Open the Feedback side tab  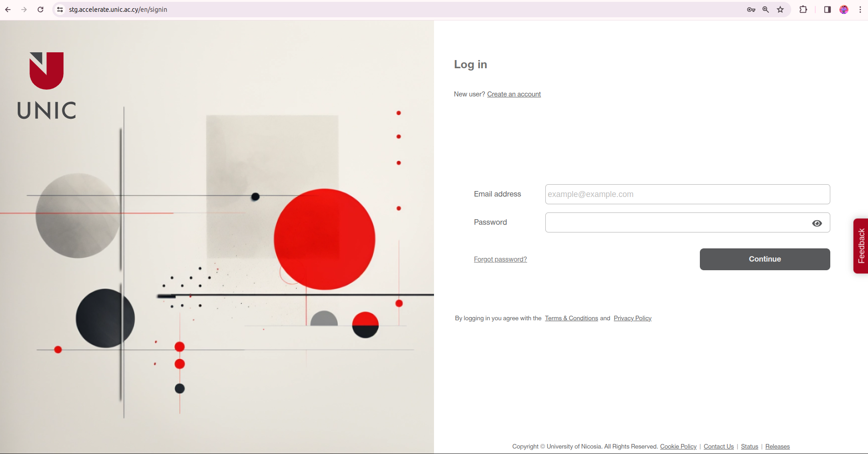coord(861,246)
